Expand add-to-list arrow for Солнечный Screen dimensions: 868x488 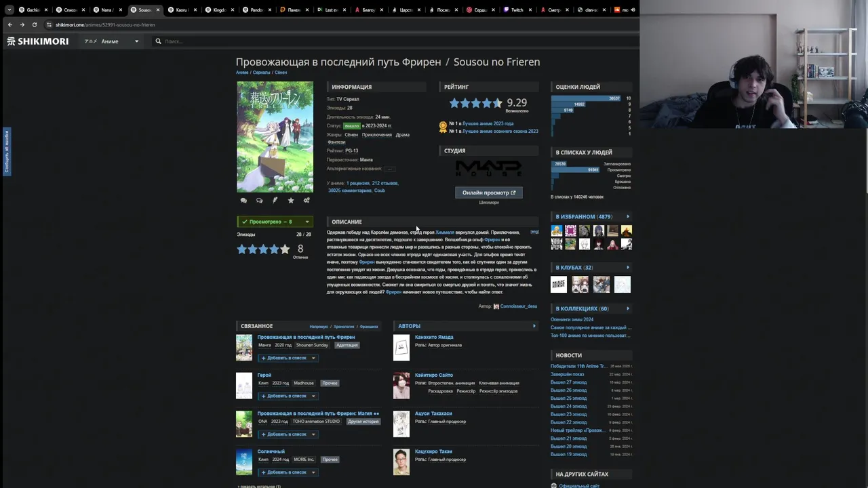(x=313, y=472)
